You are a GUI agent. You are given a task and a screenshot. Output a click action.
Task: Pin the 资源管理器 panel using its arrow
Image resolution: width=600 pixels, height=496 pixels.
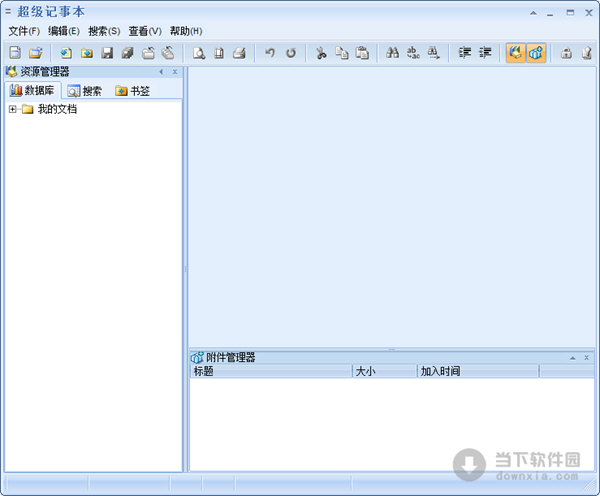161,72
